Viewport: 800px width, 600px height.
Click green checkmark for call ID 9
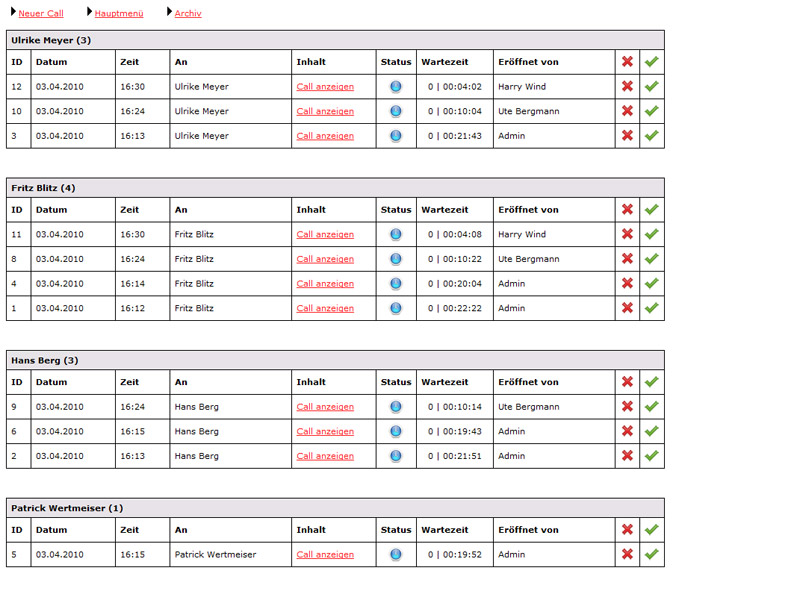pos(652,407)
